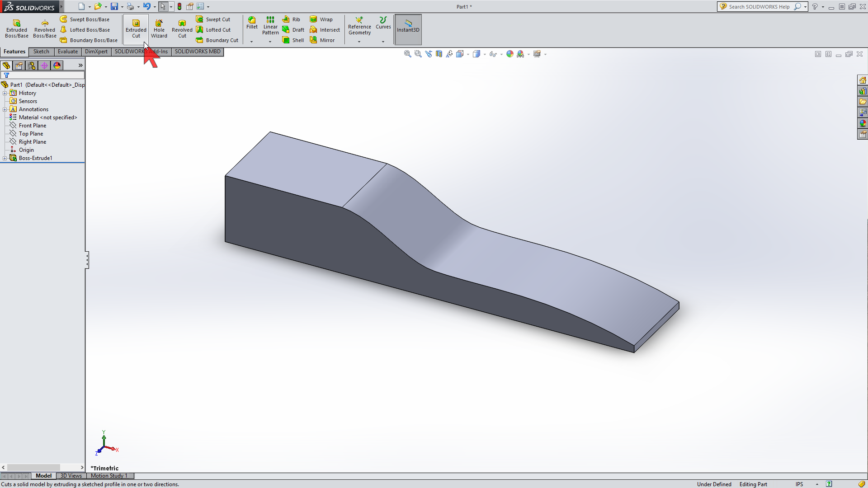
Task: Expand the Boss-Extrude1 node
Action: click(5, 158)
